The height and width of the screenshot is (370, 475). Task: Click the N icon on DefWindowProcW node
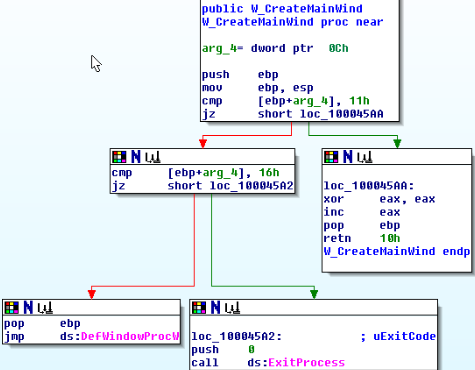coord(28,308)
